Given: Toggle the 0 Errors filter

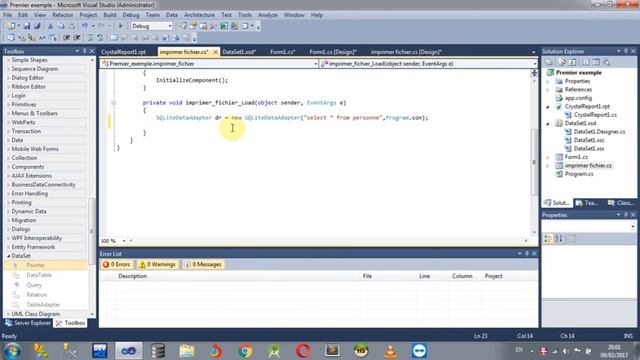Looking at the screenshot, I should 117,264.
